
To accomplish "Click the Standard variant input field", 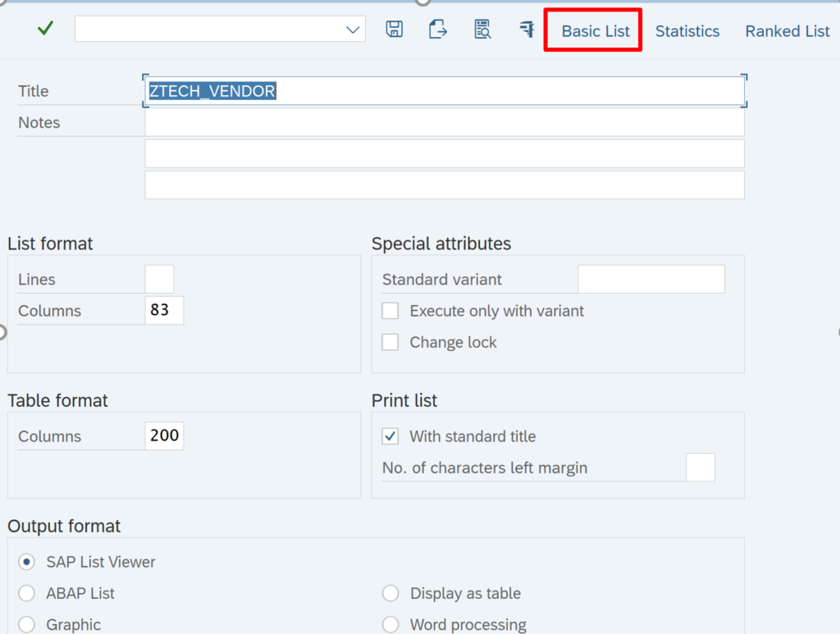I will pos(651,279).
